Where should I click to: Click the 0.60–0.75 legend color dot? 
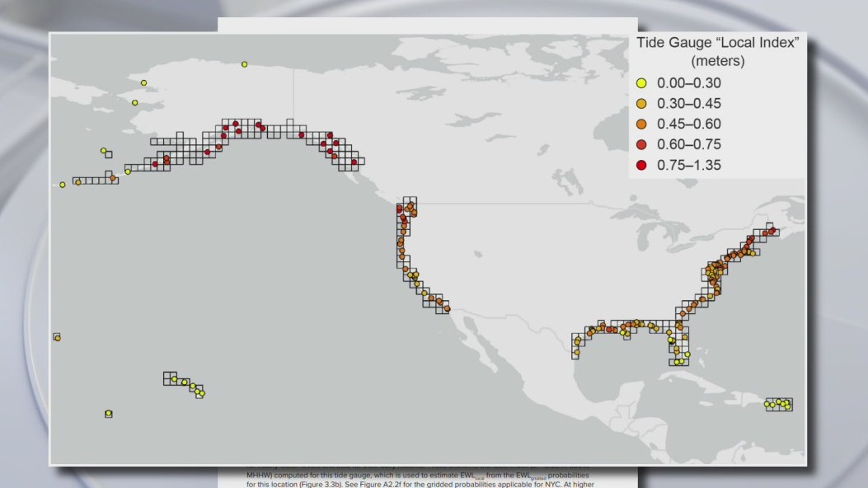(641, 145)
